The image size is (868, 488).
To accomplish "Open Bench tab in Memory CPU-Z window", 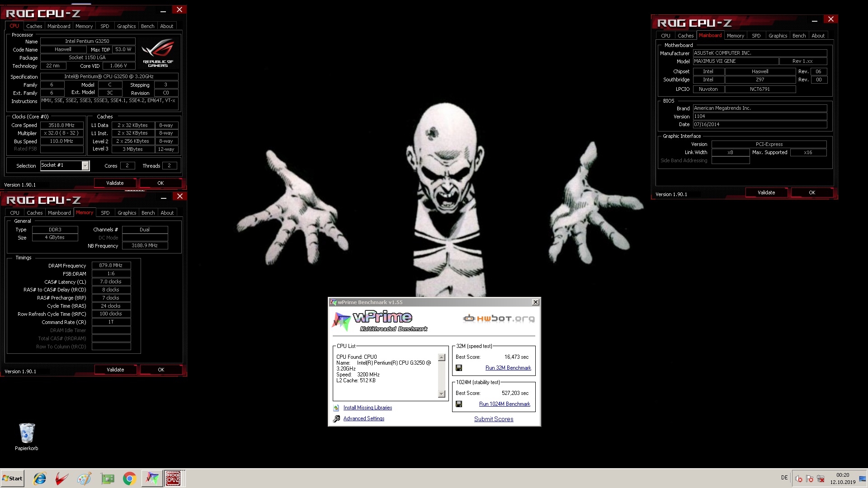I will (148, 213).
